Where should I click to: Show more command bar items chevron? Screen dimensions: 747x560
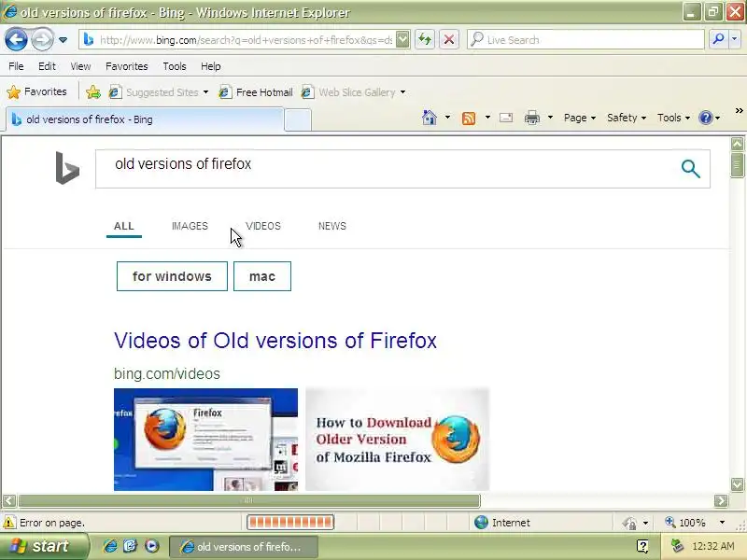(x=739, y=111)
